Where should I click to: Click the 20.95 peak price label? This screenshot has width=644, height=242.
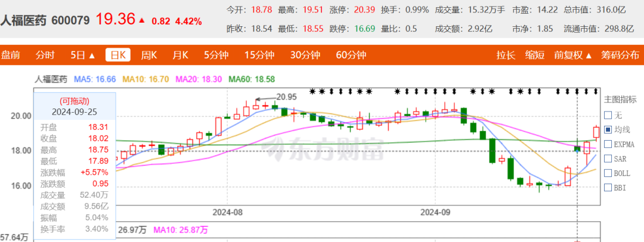pyautogui.click(x=287, y=97)
